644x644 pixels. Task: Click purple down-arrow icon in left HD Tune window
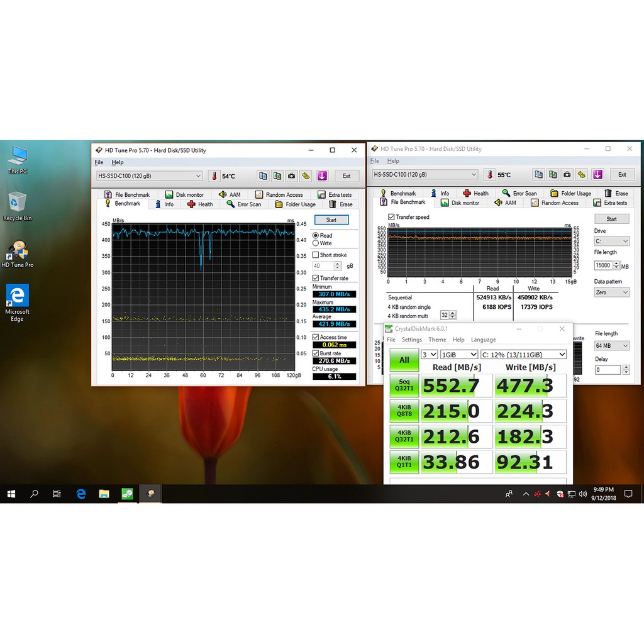322,176
